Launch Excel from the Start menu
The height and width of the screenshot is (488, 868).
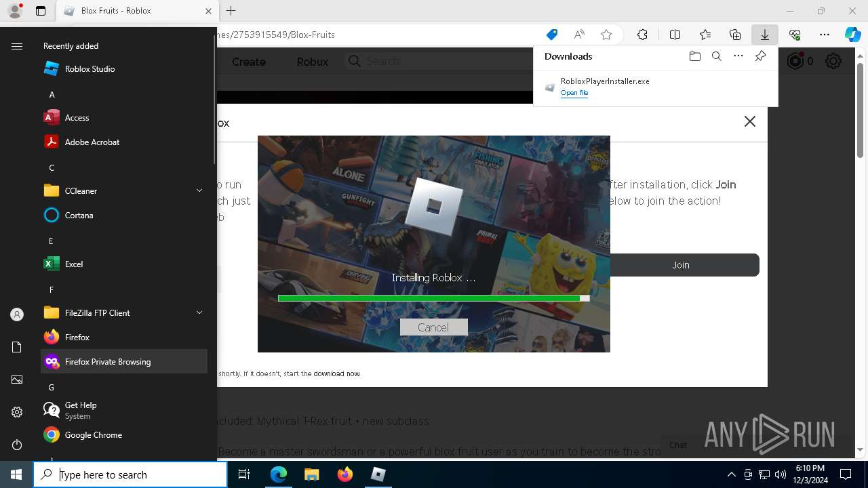click(124, 264)
